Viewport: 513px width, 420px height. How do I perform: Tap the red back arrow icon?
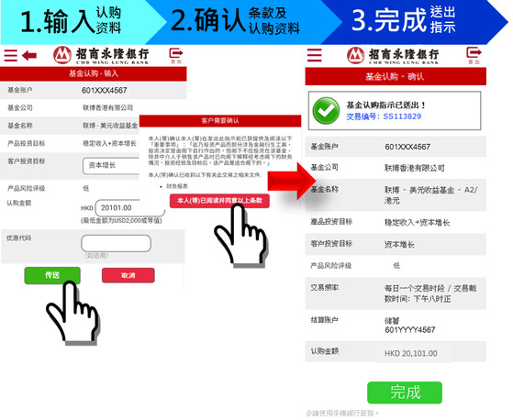29,55
